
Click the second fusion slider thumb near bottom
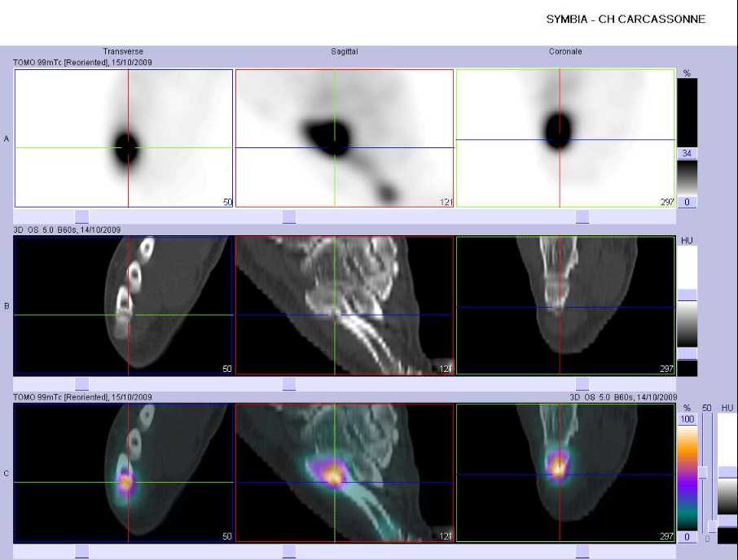[713, 526]
